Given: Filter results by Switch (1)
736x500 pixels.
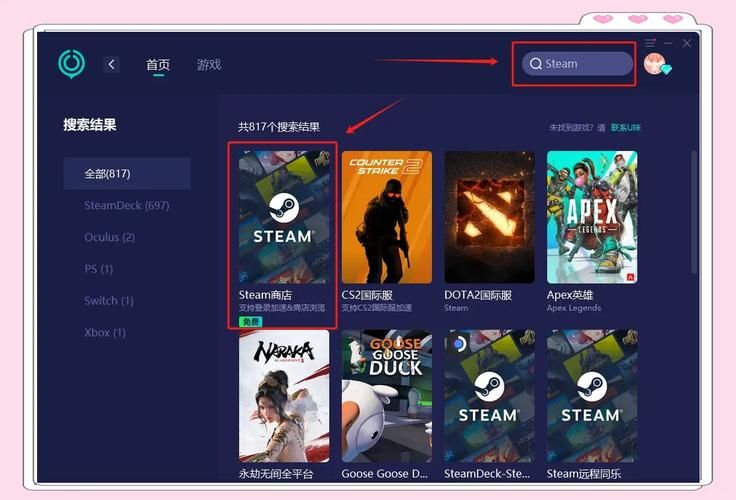Looking at the screenshot, I should point(109,300).
